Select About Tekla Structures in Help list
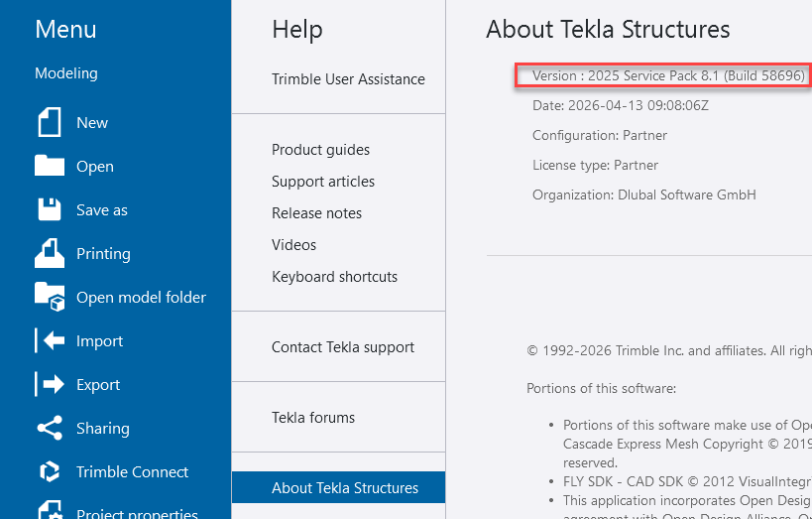The width and height of the screenshot is (812, 519). (339, 487)
